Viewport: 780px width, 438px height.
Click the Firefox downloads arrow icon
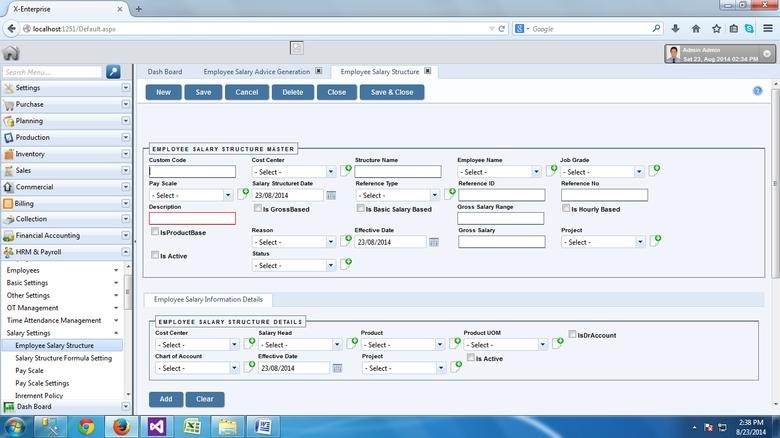pos(675,29)
